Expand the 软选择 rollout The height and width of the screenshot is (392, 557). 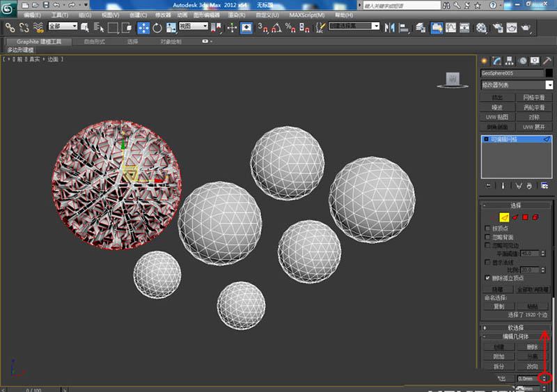pyautogui.click(x=515, y=328)
